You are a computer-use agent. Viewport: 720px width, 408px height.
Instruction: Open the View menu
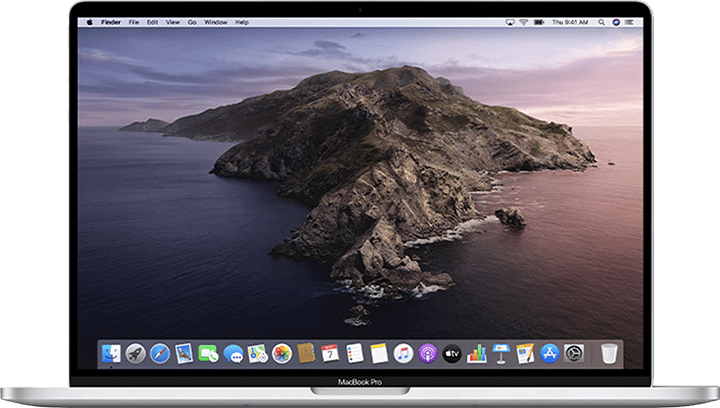click(173, 22)
